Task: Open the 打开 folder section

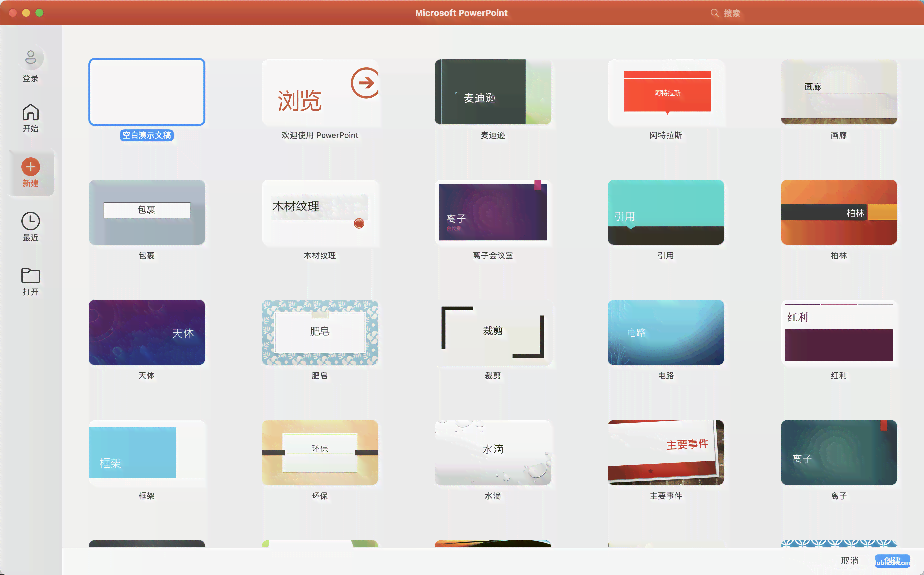Action: [31, 282]
